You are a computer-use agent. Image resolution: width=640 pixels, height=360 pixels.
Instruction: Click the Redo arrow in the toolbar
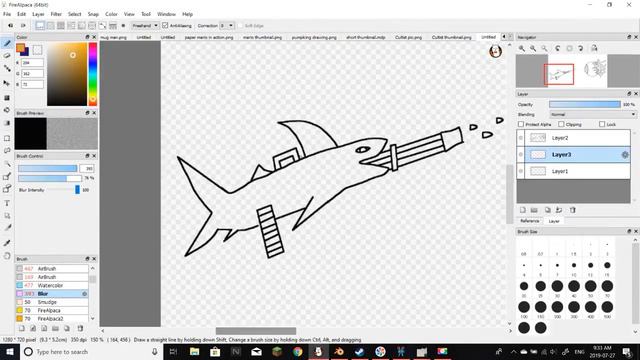click(23, 26)
